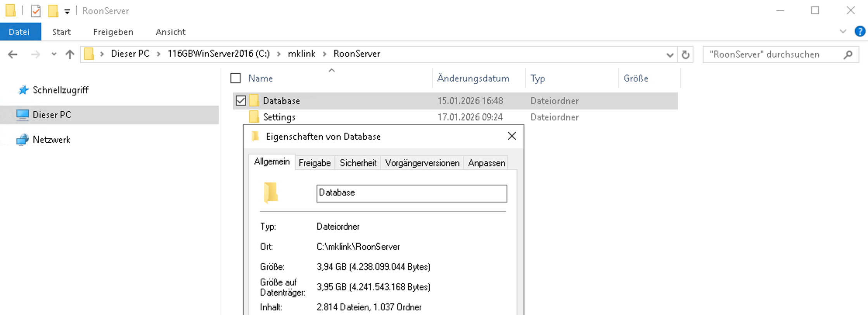Click the folder icon in address bar
This screenshot has height=315, width=868.
[89, 54]
